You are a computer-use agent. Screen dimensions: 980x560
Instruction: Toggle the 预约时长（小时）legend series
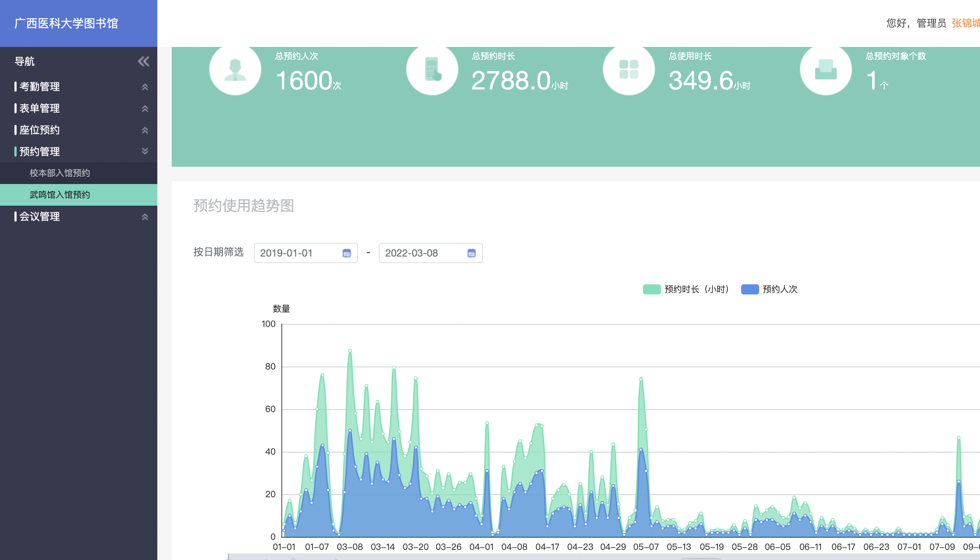[x=696, y=289]
